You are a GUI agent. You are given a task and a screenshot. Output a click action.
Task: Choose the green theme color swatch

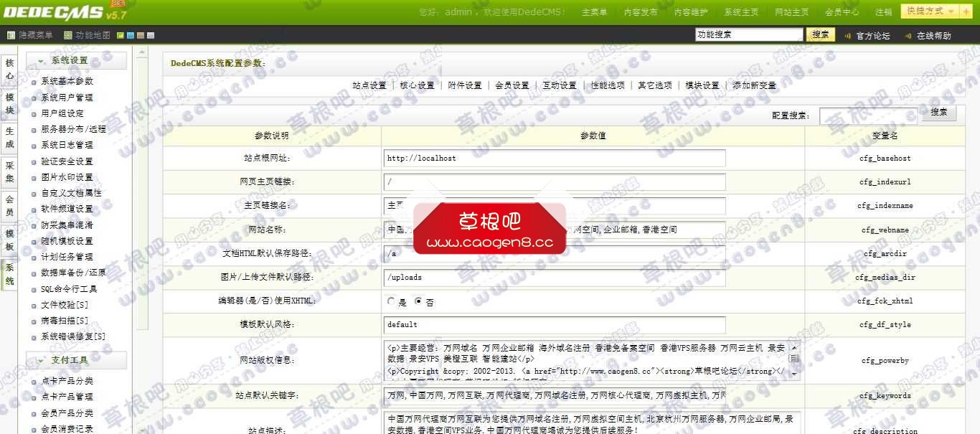[120, 35]
